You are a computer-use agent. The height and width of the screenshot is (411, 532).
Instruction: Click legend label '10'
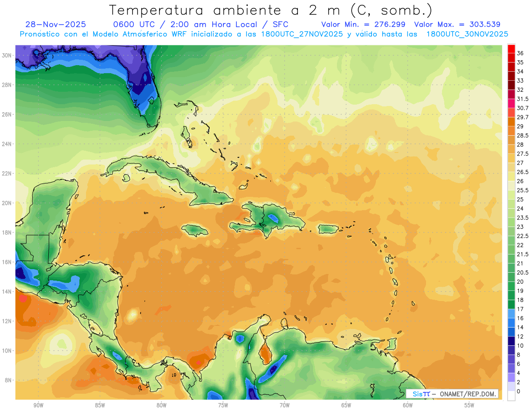coord(520,345)
